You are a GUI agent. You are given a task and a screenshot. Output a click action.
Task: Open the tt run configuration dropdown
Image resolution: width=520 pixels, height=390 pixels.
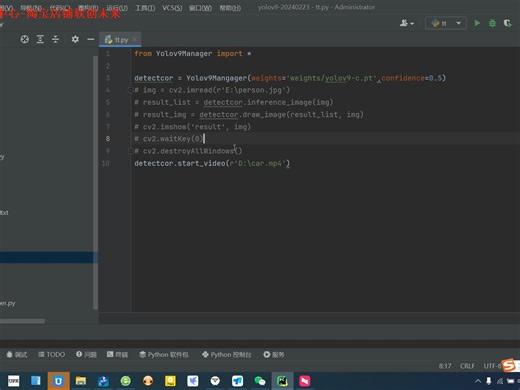tap(446, 23)
